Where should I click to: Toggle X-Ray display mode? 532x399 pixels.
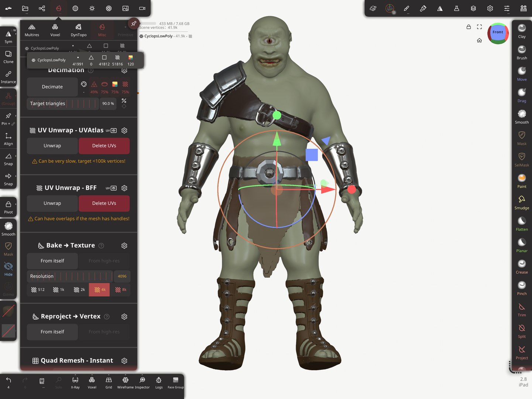(75, 382)
